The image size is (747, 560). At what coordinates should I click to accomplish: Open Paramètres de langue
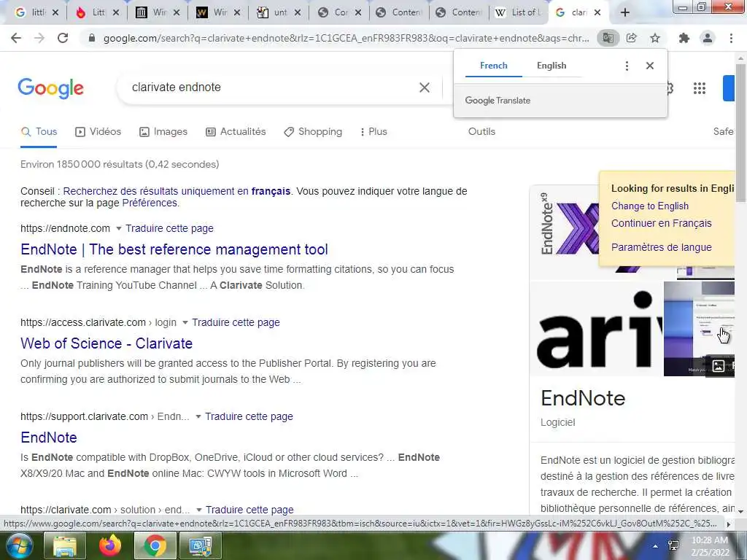click(661, 248)
